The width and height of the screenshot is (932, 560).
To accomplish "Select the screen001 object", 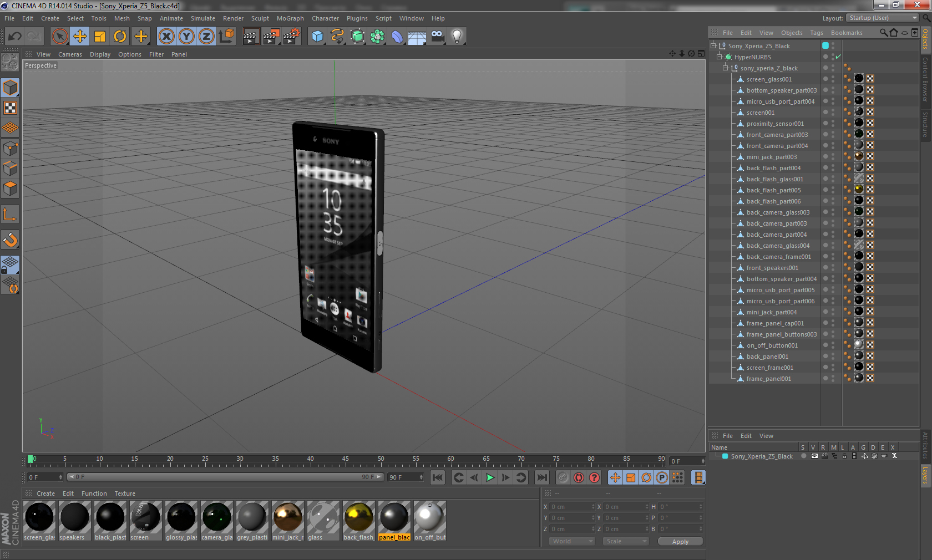I will 760,113.
